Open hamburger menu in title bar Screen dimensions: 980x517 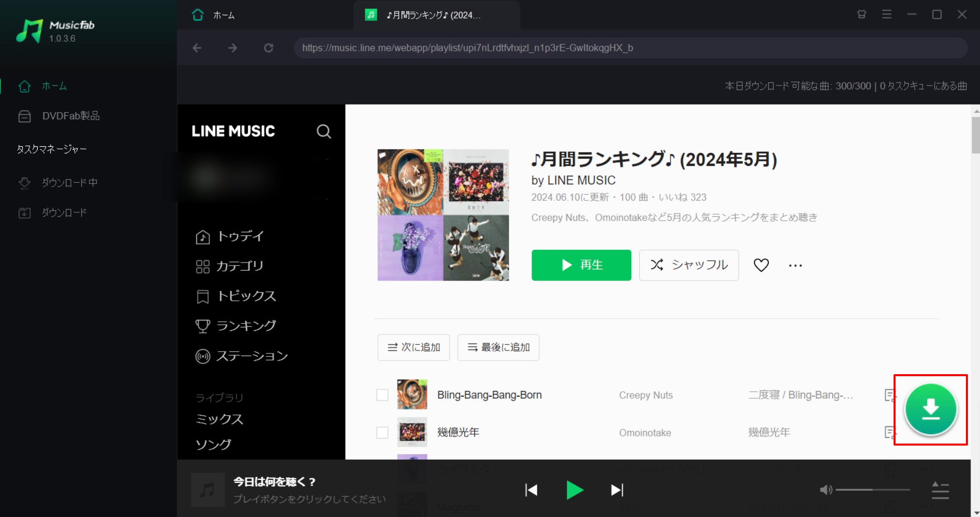(x=887, y=15)
